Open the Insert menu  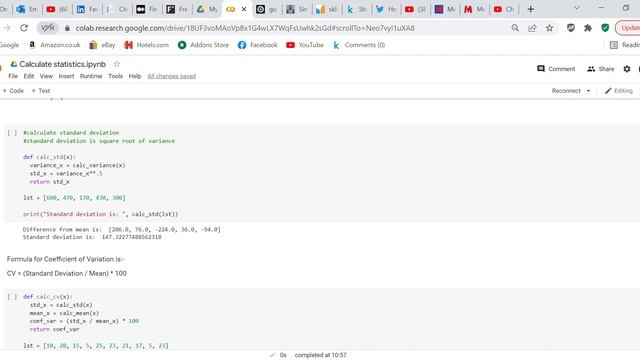66,76
